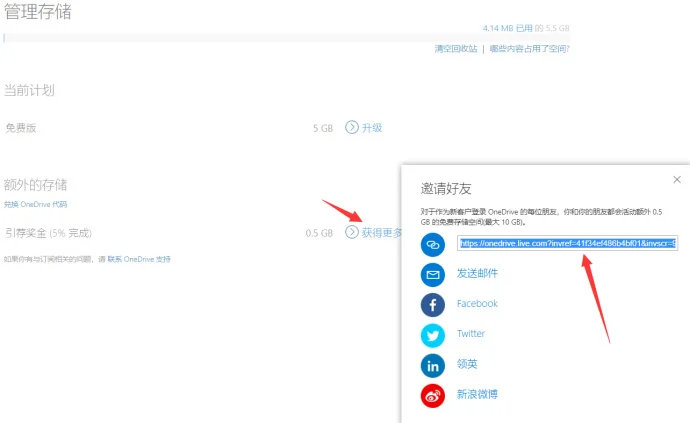
Task: Click the 邀请好友 dialog title
Action: tap(446, 189)
